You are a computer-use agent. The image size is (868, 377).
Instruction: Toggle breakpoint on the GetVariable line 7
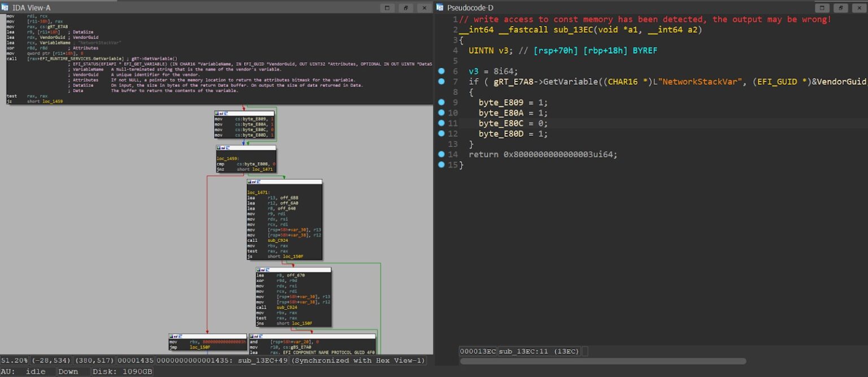point(441,82)
